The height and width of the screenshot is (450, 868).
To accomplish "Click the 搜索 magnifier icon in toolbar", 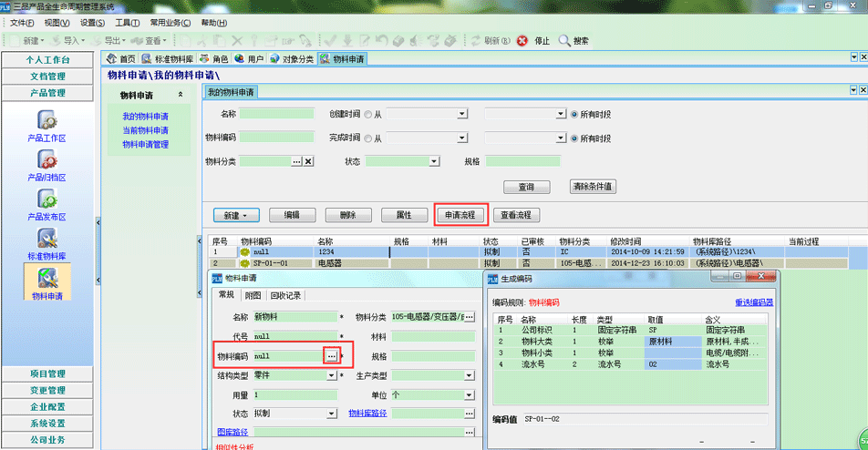I will click(x=564, y=41).
